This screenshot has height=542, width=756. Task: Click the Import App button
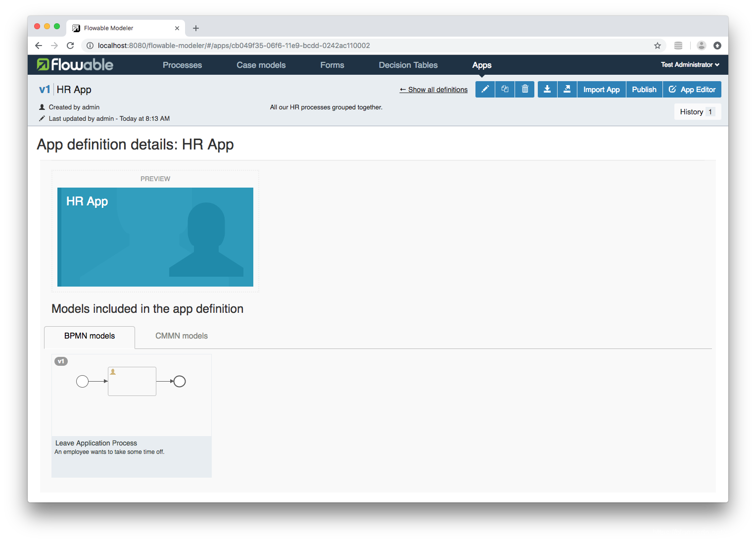point(601,89)
